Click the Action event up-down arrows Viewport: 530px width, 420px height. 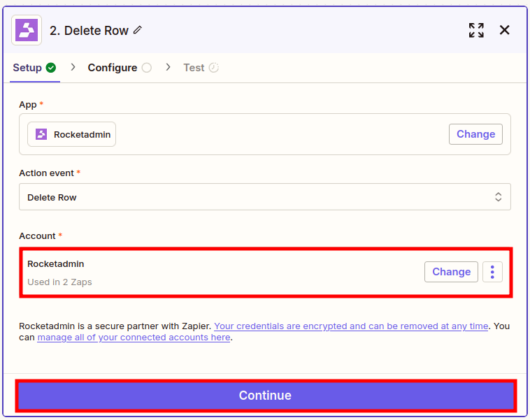tap(498, 197)
